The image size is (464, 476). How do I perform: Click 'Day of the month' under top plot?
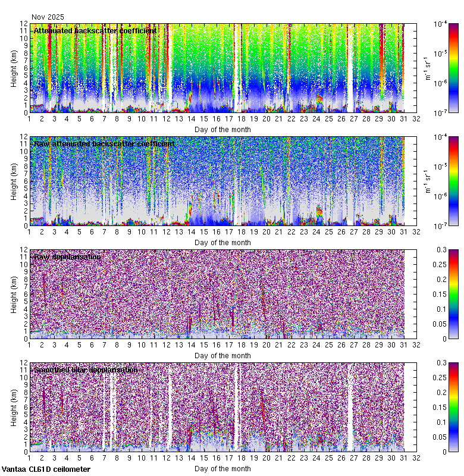222,129
